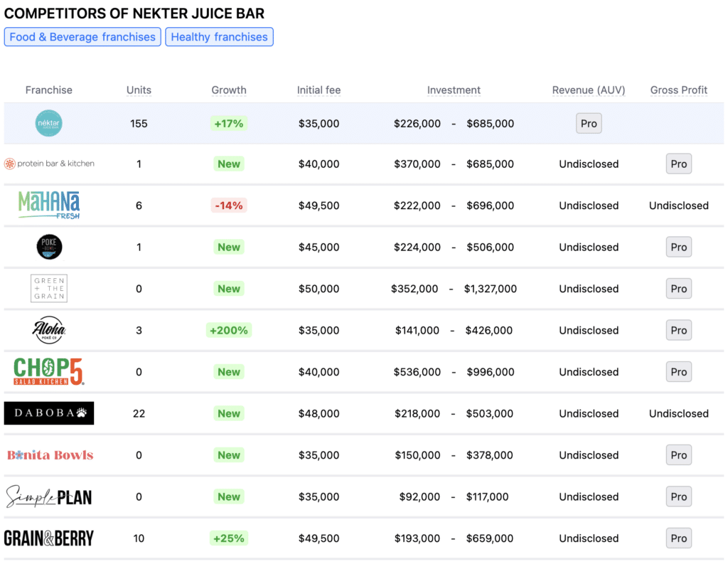Open the Bonita Bowls logo
Image resolution: width=728 pixels, height=564 pixels.
click(50, 454)
